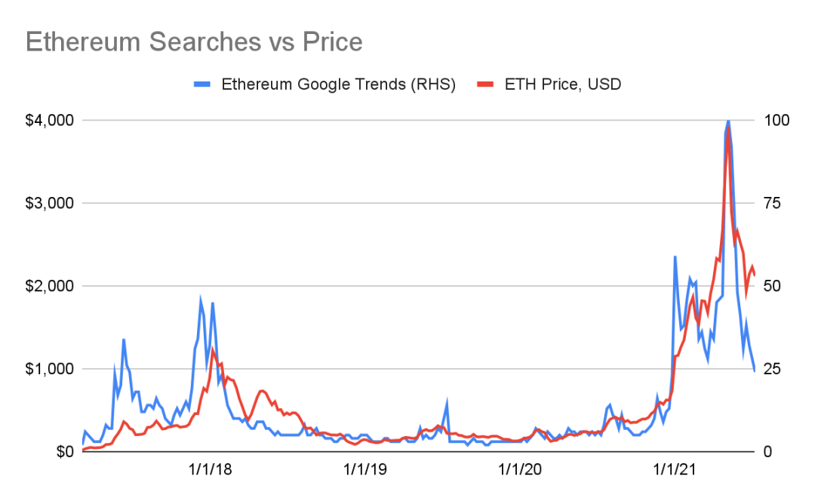Screen dimensions: 815x504
Task: Click the $2,000 left axis label
Action: pos(49,286)
